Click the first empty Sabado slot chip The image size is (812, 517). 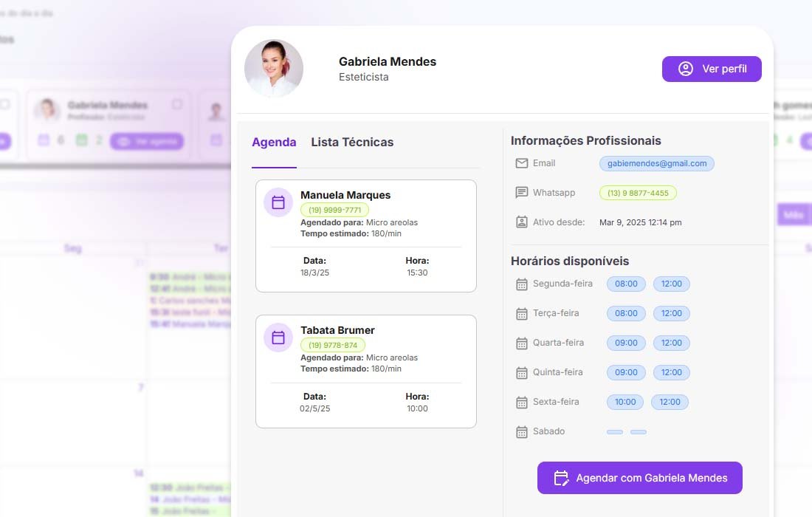[x=615, y=432]
